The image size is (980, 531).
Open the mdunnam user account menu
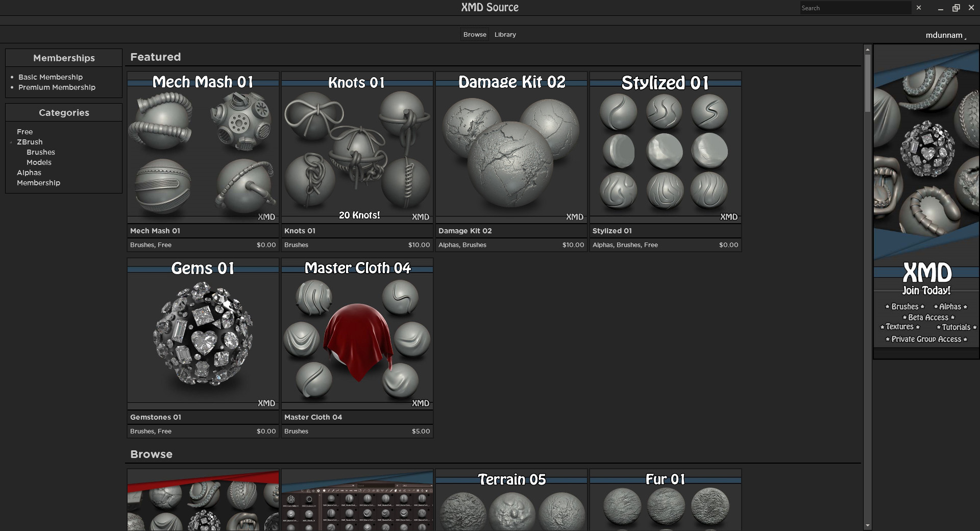click(946, 35)
